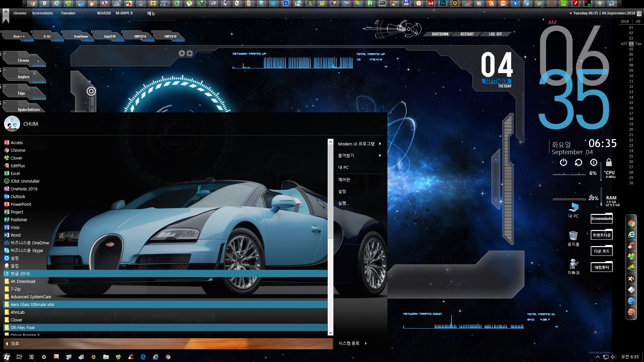
Task: Open Tweaker in the top menu bar
Action: pyautogui.click(x=68, y=13)
